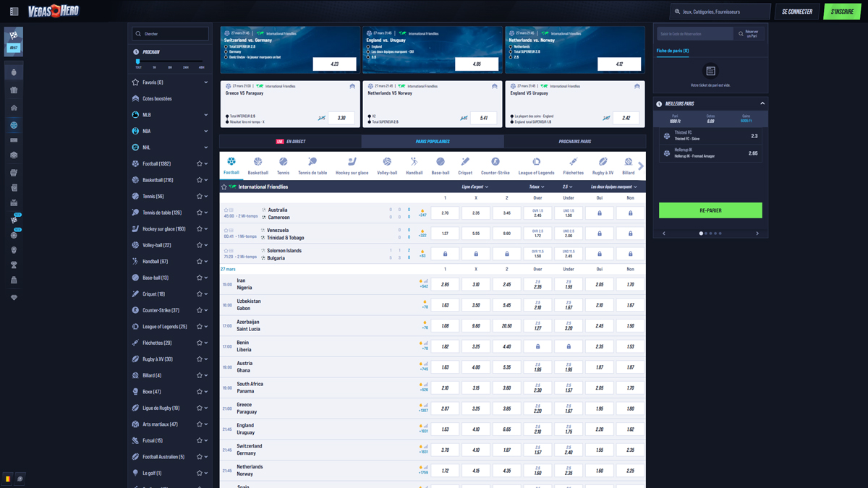Open the hamburger menu beside Vegas Hero logo
The image size is (868, 488).
14,12
